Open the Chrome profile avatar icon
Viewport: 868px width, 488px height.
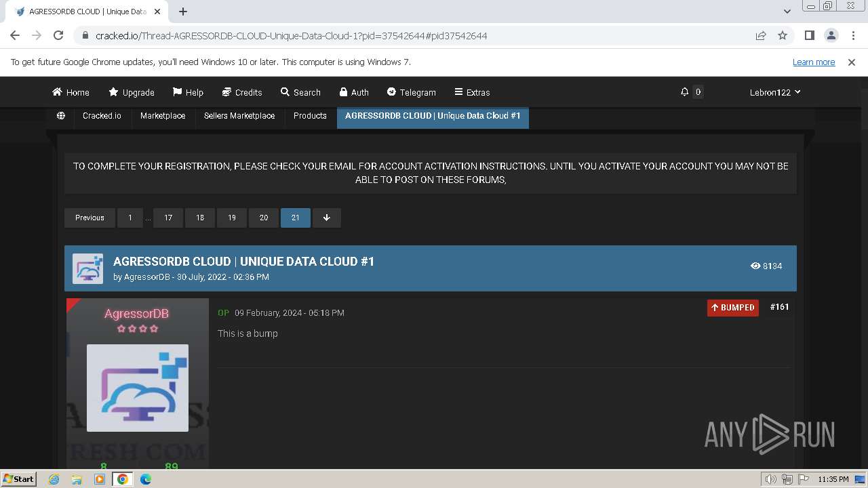[831, 35]
